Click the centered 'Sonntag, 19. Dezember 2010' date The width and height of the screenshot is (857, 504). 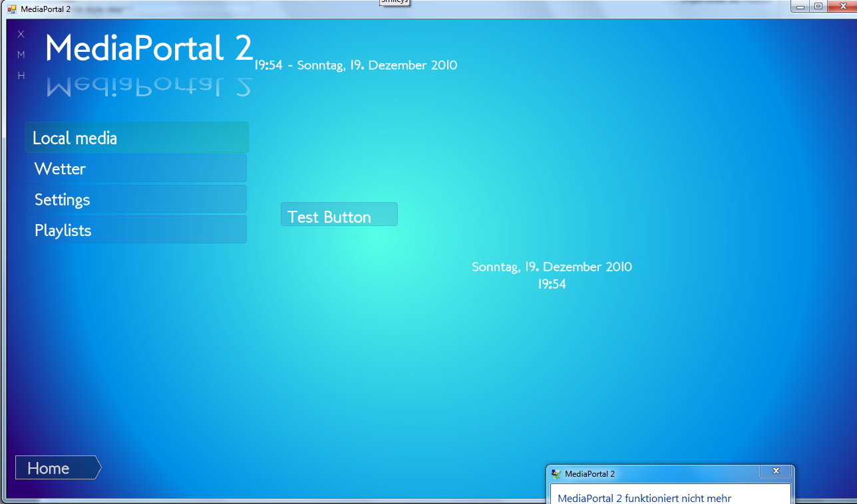click(552, 267)
